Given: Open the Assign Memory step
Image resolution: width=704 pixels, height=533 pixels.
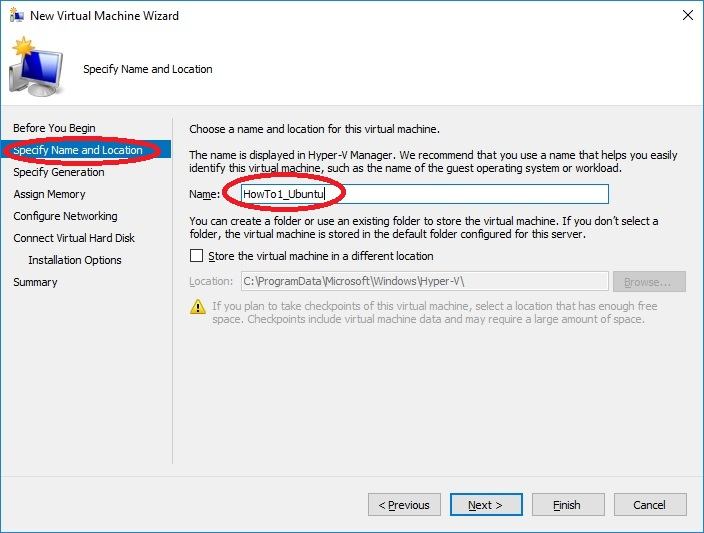Looking at the screenshot, I should pos(49,194).
